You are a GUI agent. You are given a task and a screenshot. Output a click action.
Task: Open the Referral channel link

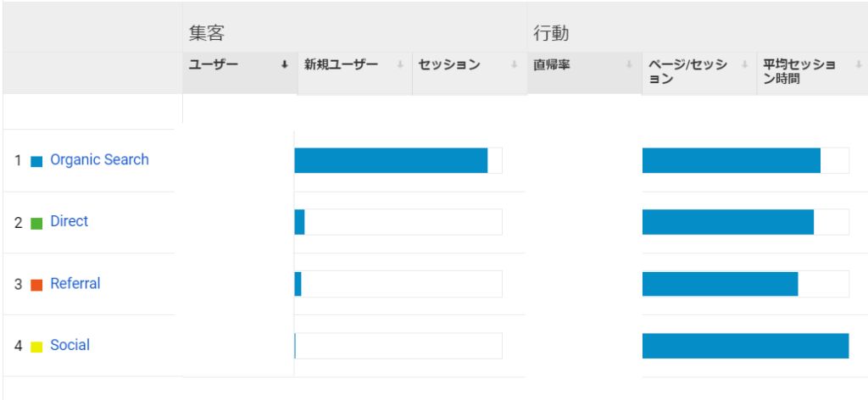click(x=75, y=283)
